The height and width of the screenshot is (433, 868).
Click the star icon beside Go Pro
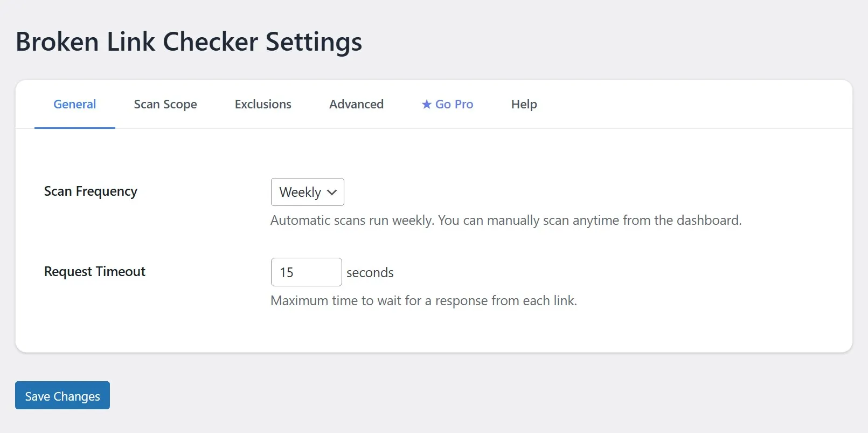(426, 104)
